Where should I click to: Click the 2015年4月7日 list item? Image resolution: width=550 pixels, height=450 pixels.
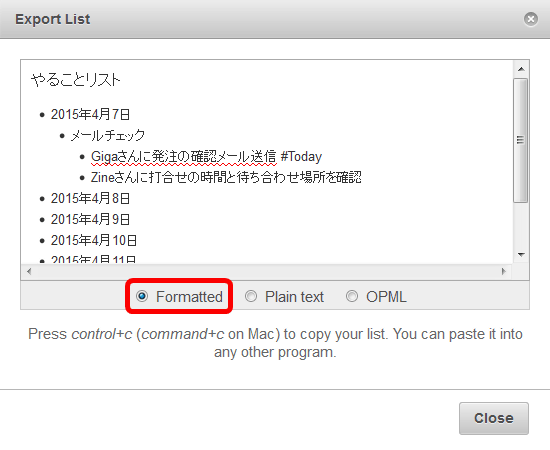(90, 114)
